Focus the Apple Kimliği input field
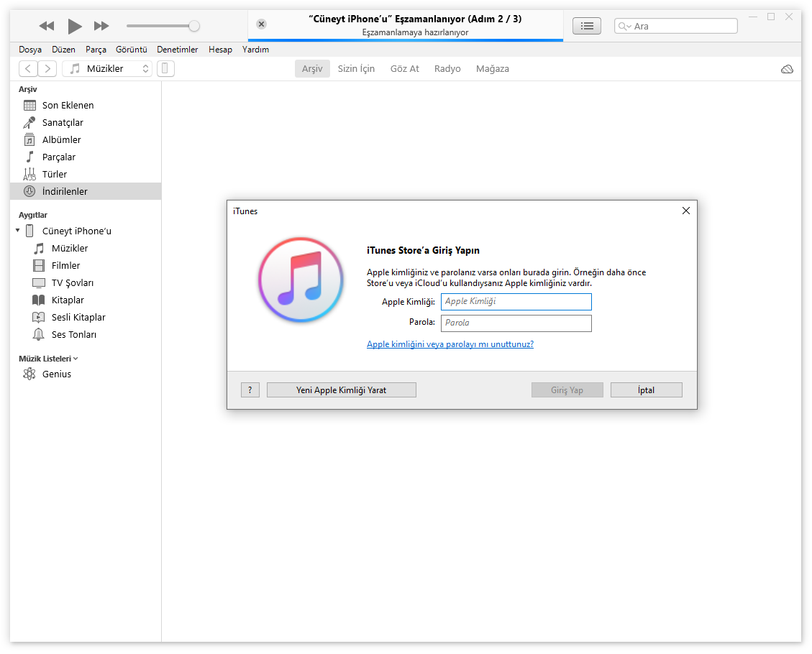Viewport: 812px width, 654px height. [x=516, y=302]
